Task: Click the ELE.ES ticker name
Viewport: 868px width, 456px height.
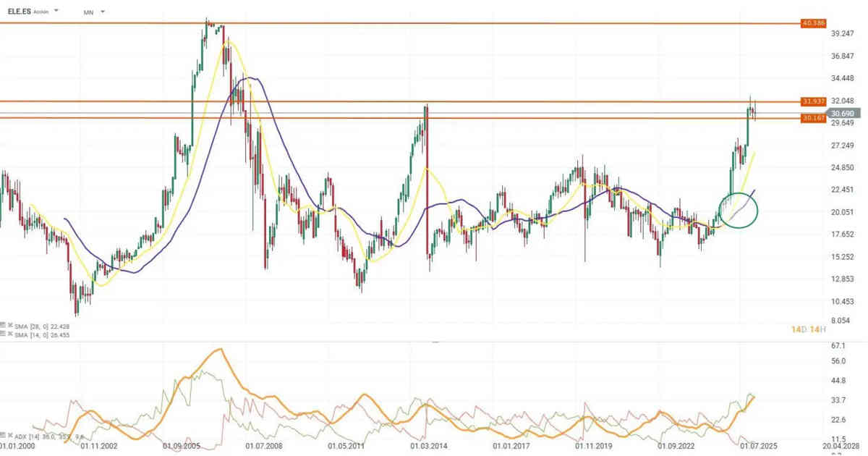Action: 20,12
